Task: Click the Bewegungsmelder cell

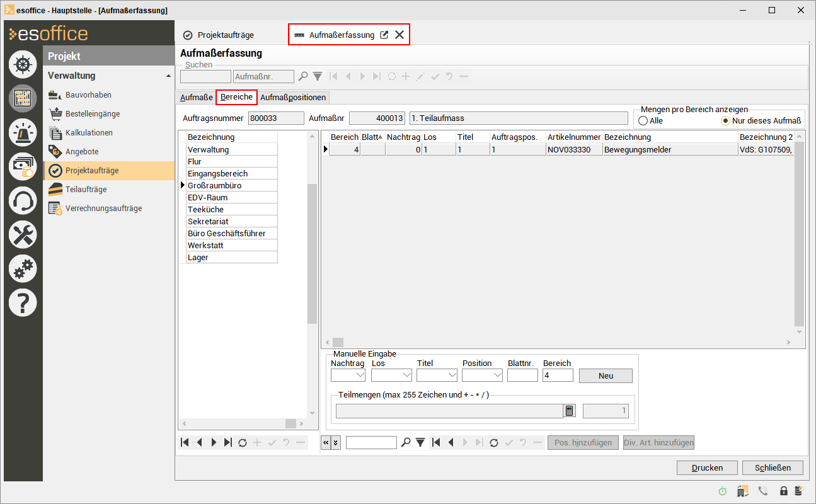Action: (x=670, y=149)
